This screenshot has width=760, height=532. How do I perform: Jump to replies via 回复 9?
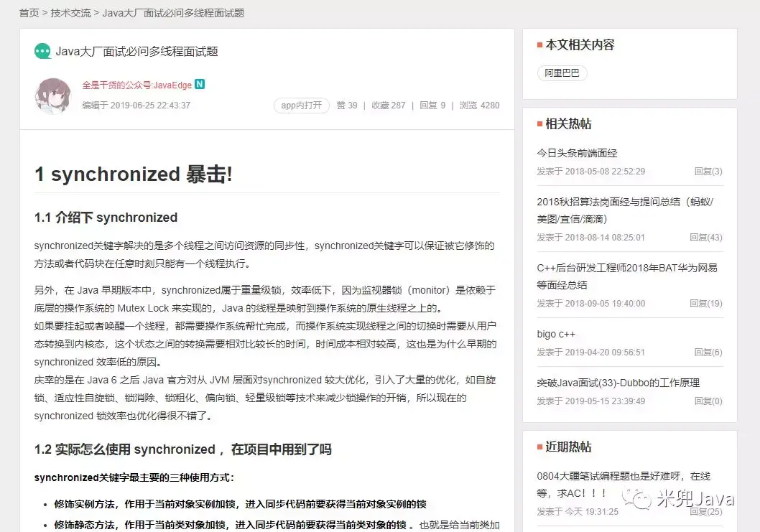click(432, 105)
